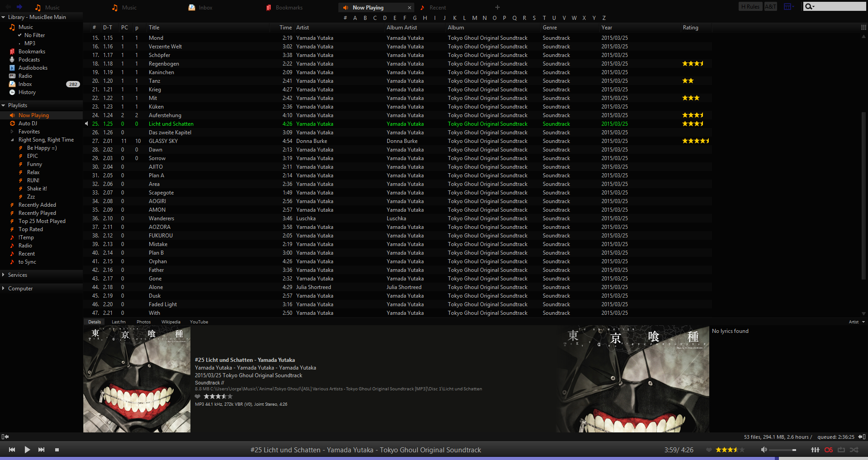Select the track GLASSY SKY

163,141
